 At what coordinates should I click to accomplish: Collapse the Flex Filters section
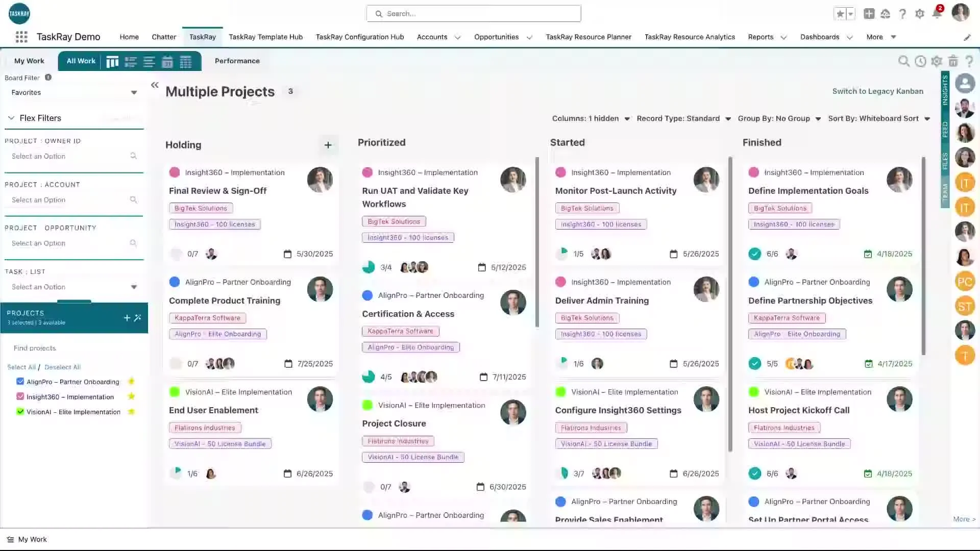[11, 118]
